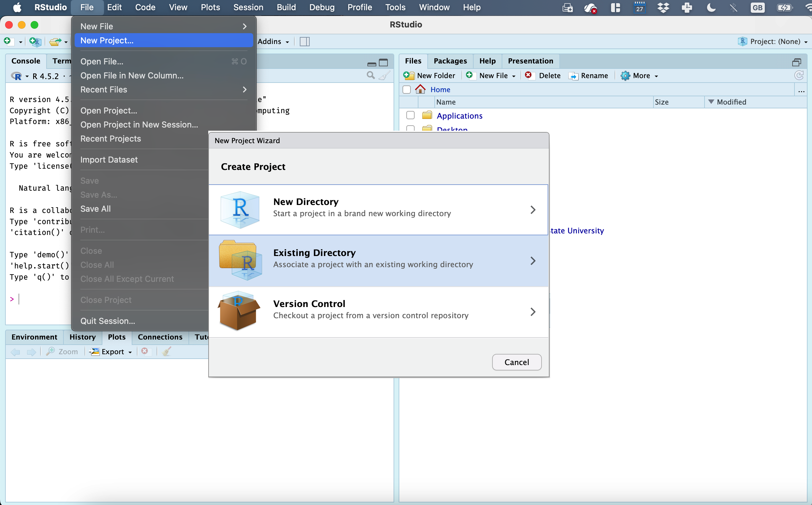
Task: Maximize the console pane
Action: coord(383,62)
